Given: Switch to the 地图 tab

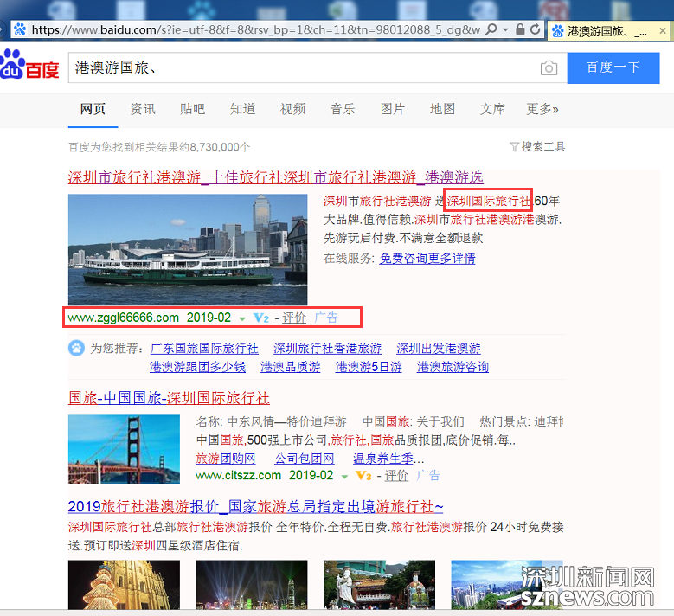Looking at the screenshot, I should click(442, 109).
